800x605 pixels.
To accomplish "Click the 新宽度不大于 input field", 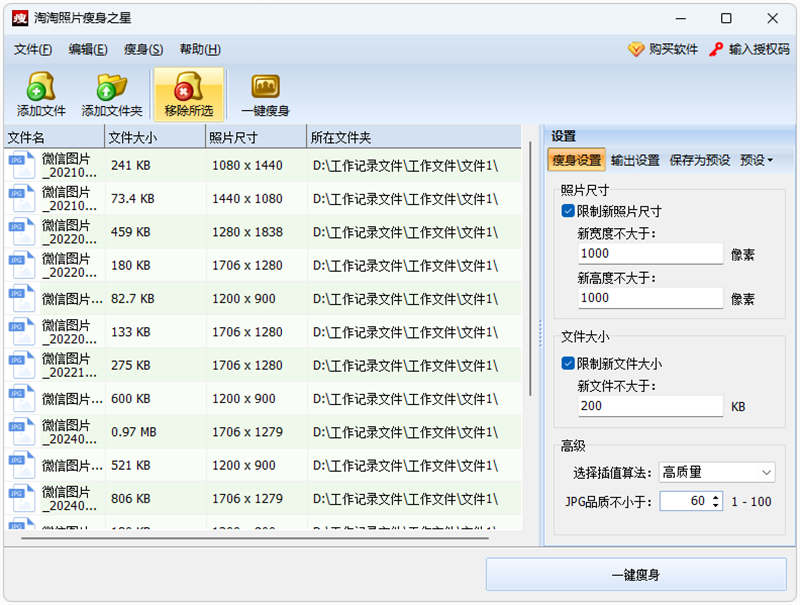I will tap(651, 254).
